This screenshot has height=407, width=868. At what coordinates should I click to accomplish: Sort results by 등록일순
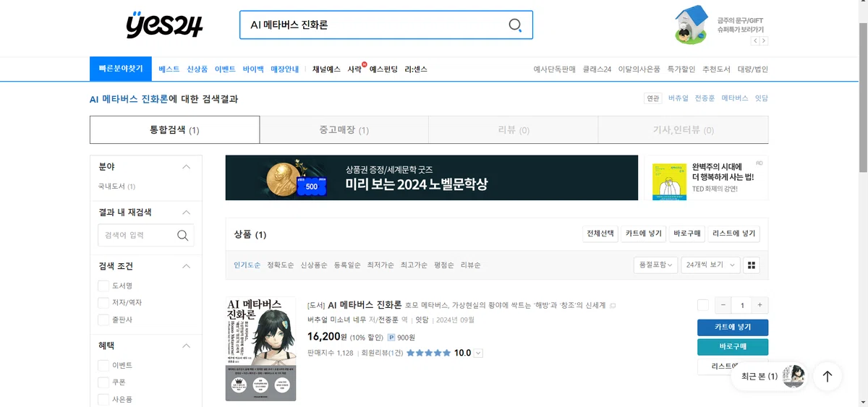pyautogui.click(x=347, y=265)
